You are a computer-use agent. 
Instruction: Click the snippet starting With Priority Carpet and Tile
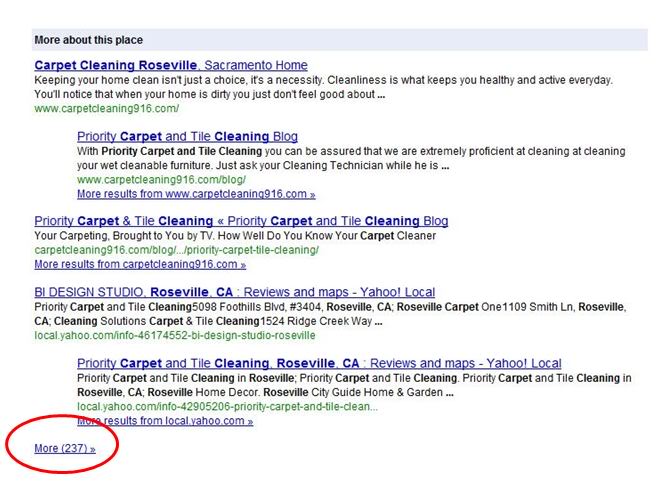(x=350, y=158)
